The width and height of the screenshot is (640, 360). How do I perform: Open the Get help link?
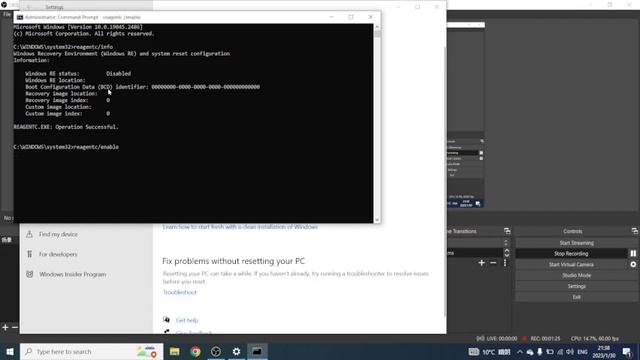coord(187,320)
